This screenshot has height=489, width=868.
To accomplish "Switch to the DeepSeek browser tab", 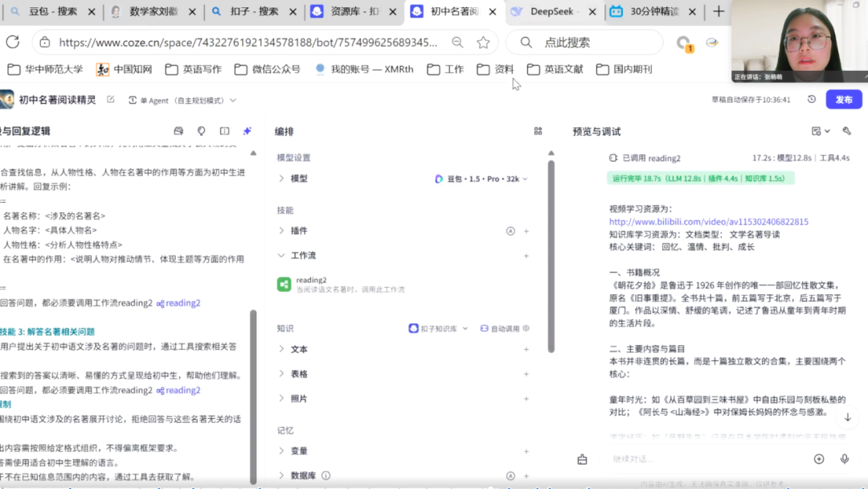I will pos(551,12).
